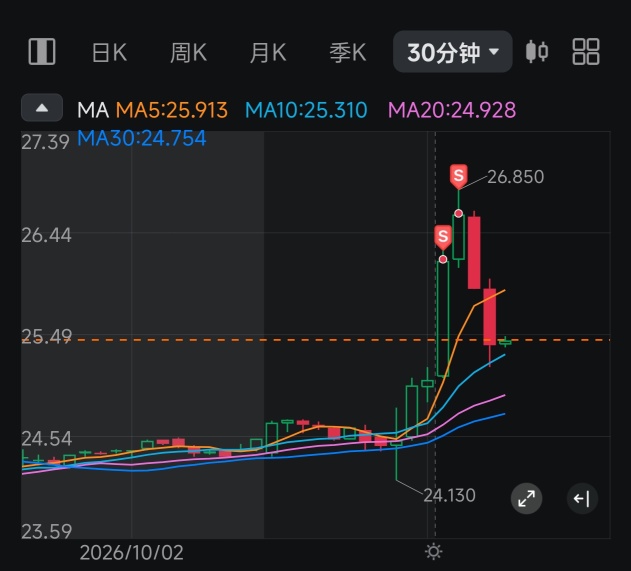The width and height of the screenshot is (631, 571).
Task: Open the 30分钟 interval dropdown
Action: 453,52
